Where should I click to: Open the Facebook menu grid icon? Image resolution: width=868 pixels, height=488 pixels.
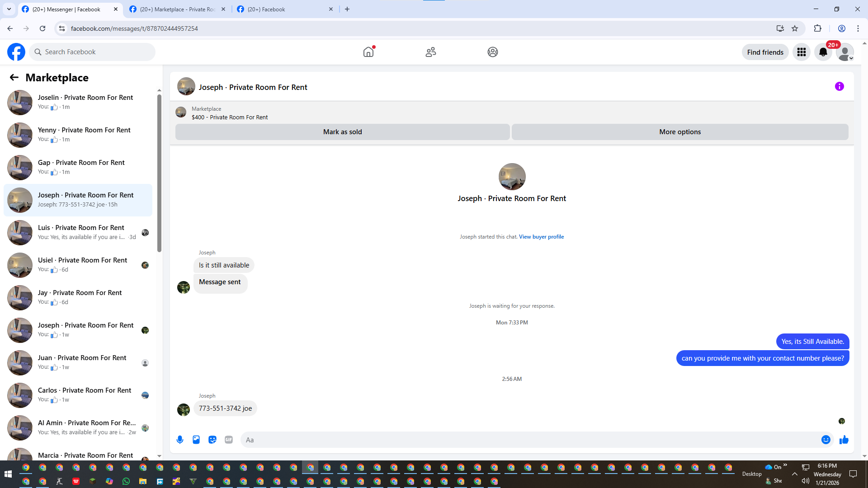pos(801,52)
